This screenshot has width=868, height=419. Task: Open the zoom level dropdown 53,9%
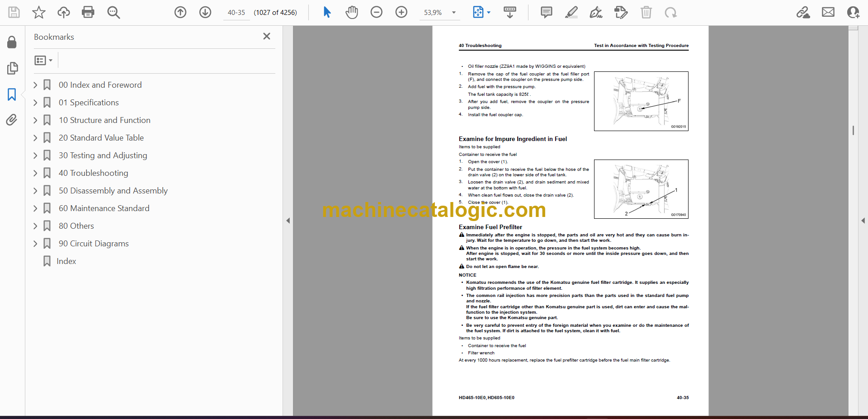(x=439, y=13)
